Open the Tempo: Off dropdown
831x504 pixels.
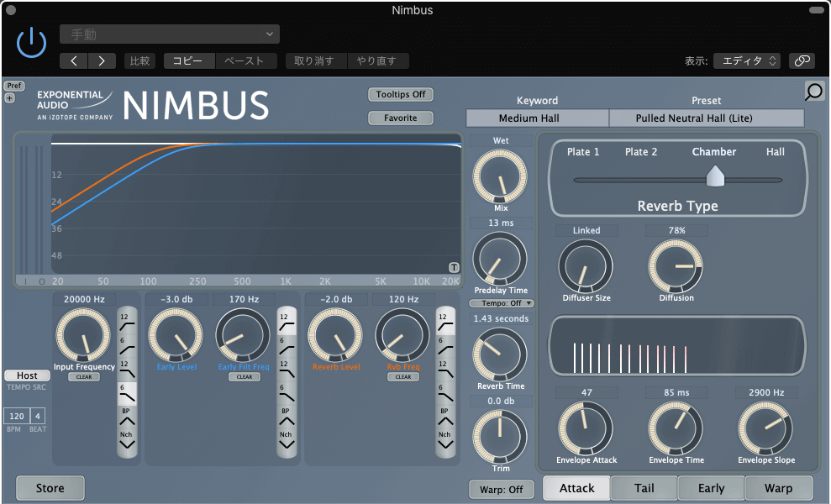[502, 303]
